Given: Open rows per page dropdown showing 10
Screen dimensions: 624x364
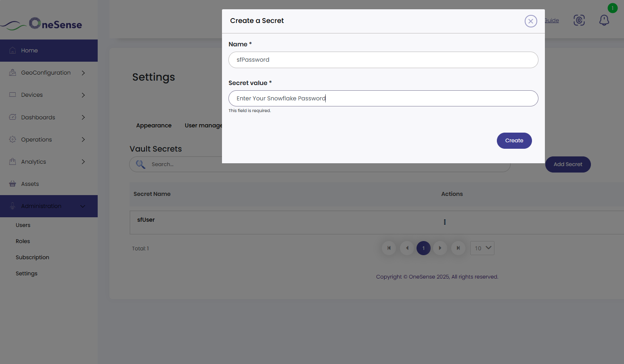Looking at the screenshot, I should [x=482, y=248].
